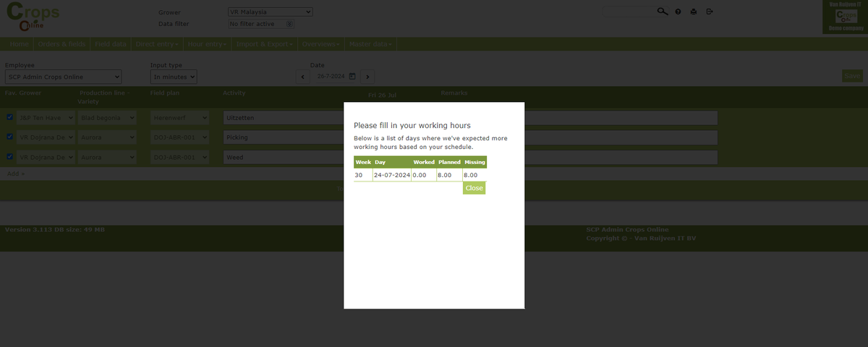Open the calendar picker beside the date
Screen dimensions: 868x347
[352, 76]
